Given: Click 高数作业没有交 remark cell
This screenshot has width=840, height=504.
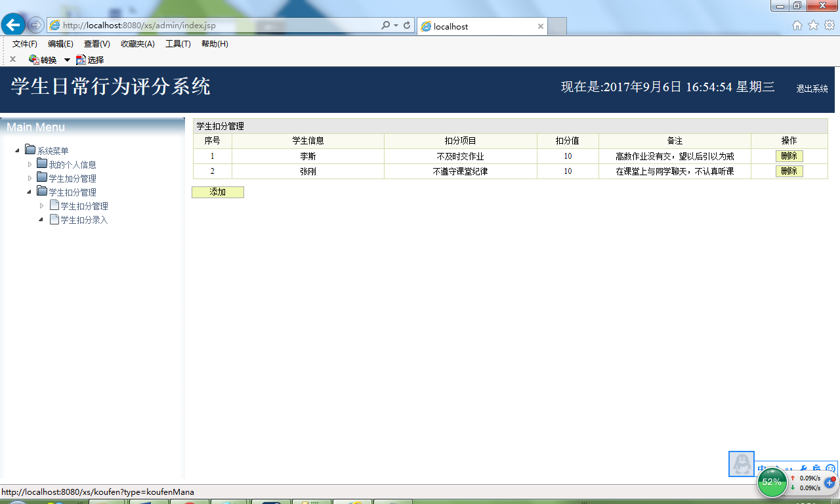Looking at the screenshot, I should [675, 156].
